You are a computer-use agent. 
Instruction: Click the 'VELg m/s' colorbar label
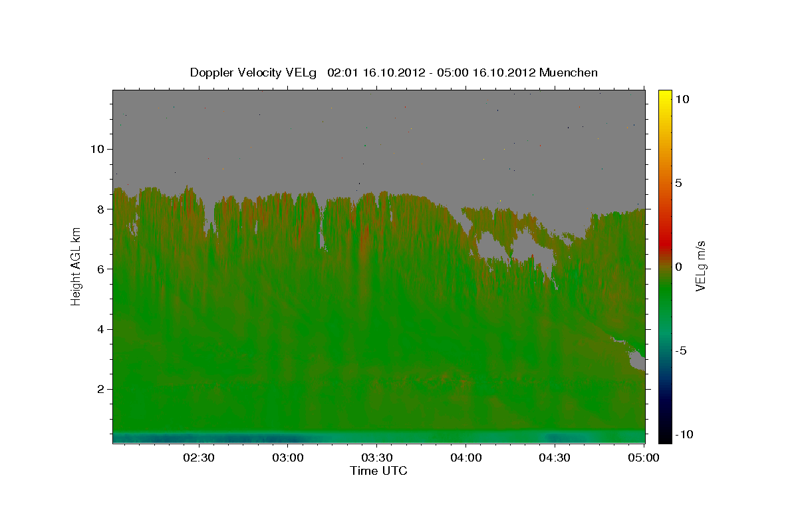700,265
